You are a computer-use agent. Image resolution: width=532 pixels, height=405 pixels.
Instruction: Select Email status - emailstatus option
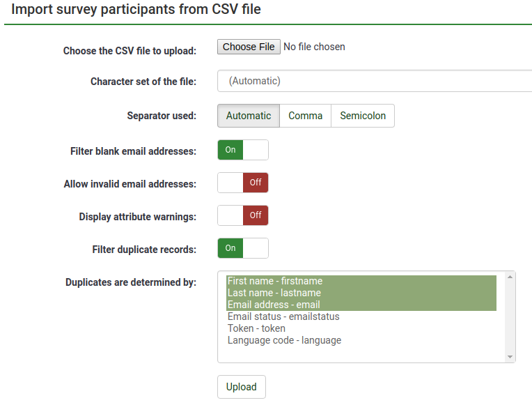coord(283,316)
